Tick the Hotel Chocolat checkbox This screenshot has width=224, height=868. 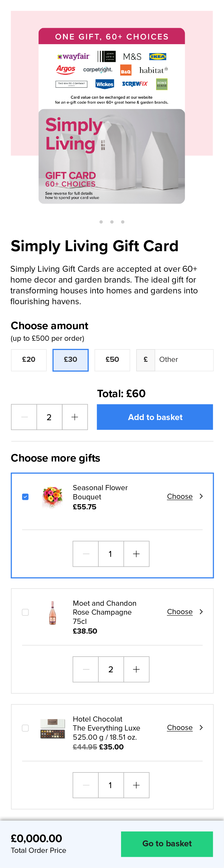coord(25,728)
